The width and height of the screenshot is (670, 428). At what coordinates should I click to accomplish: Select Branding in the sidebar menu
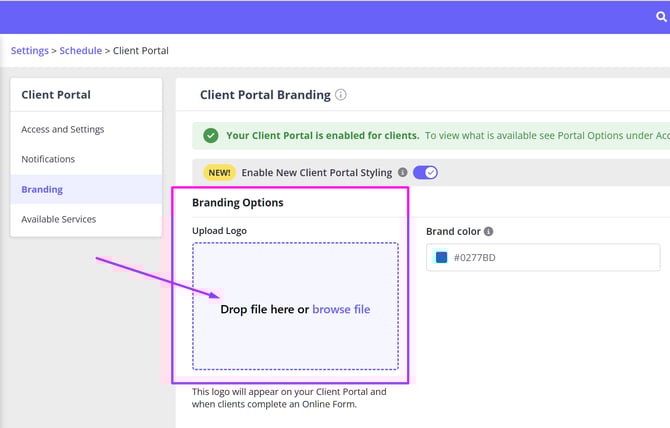[x=42, y=189]
